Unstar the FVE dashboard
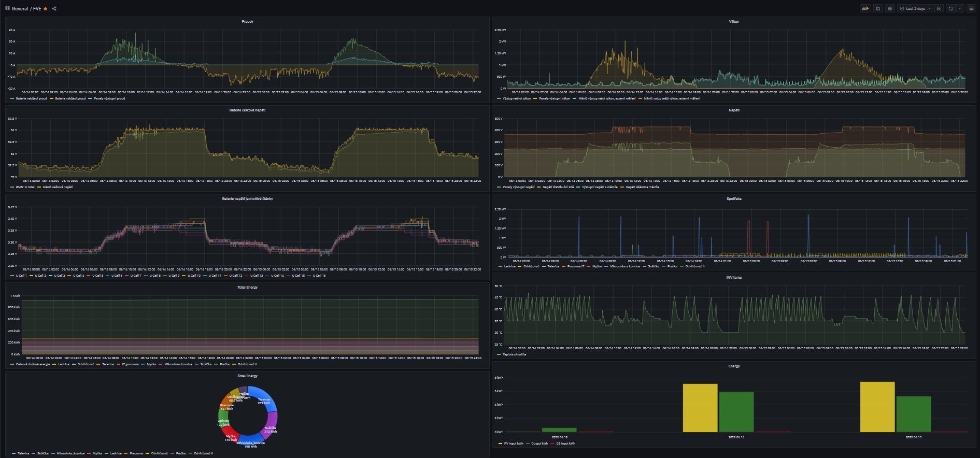The image size is (980, 458). click(46, 9)
